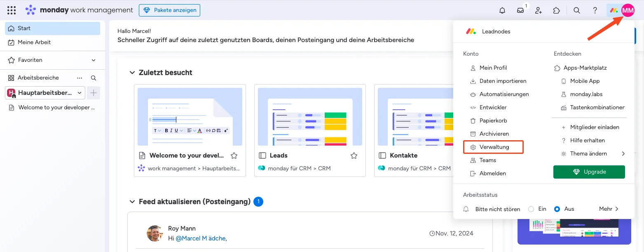This screenshot has width=644, height=252.
Task: Open Verwaltung menu item
Action: 493,147
